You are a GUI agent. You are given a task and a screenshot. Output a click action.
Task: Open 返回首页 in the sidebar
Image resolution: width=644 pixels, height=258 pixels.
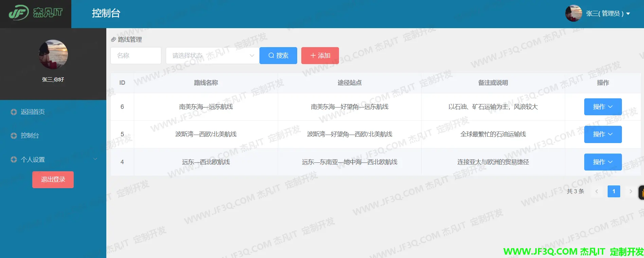coord(33,112)
